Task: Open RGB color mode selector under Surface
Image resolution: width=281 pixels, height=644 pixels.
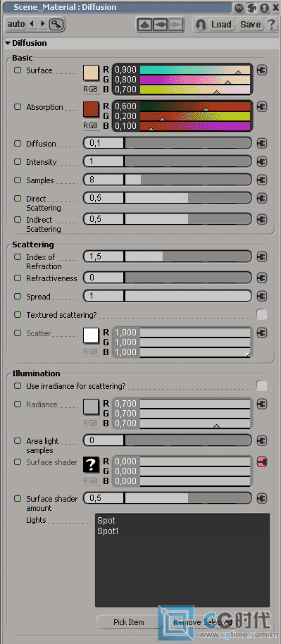Action: (x=91, y=88)
